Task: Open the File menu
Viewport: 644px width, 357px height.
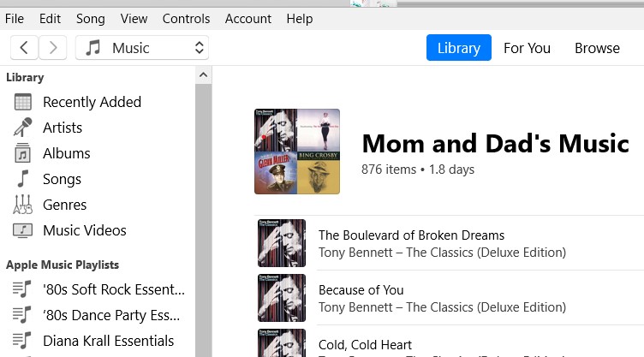Action: 15,19
